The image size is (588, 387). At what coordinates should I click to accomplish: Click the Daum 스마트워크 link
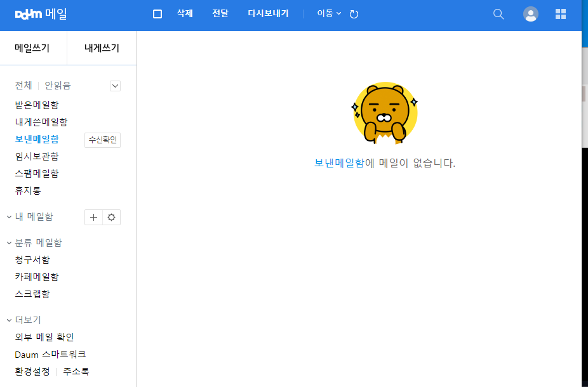(x=50, y=355)
